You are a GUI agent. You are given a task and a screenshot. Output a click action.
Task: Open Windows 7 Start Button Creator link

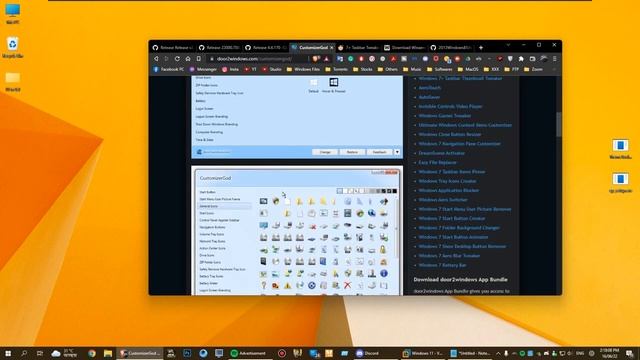pyautogui.click(x=451, y=218)
